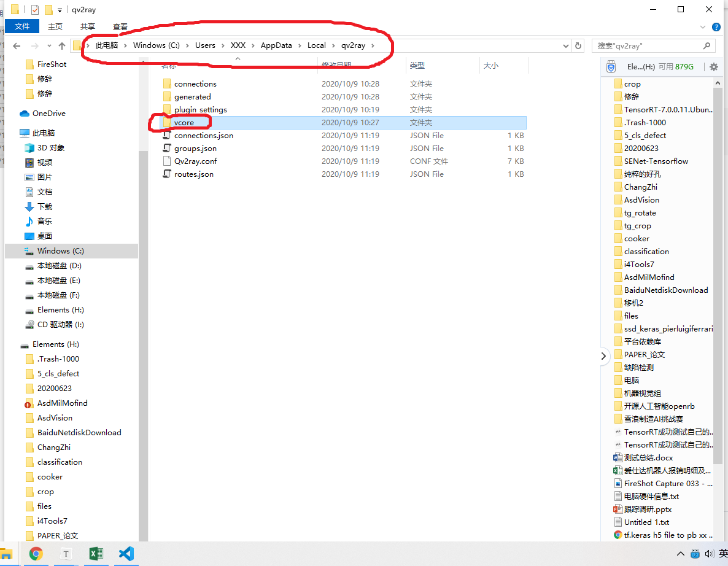The image size is (728, 566).
Task: Expand the right side panel arrow
Action: coord(603,355)
